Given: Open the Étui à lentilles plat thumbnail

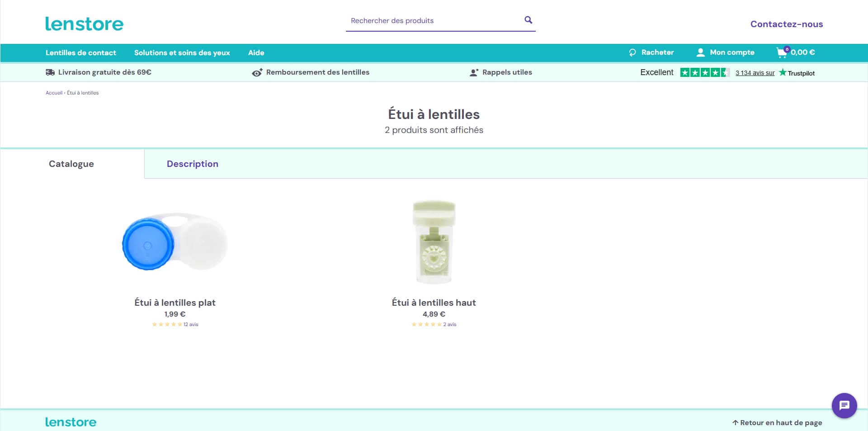Looking at the screenshot, I should click(175, 242).
